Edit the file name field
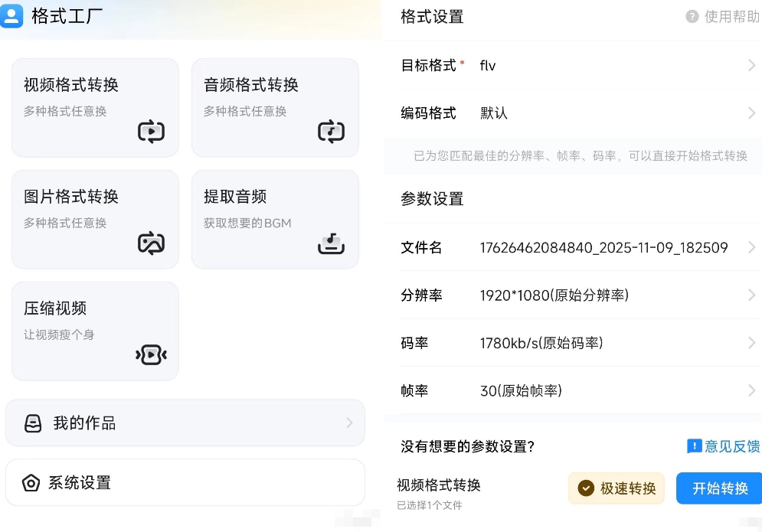 pyautogui.click(x=603, y=248)
